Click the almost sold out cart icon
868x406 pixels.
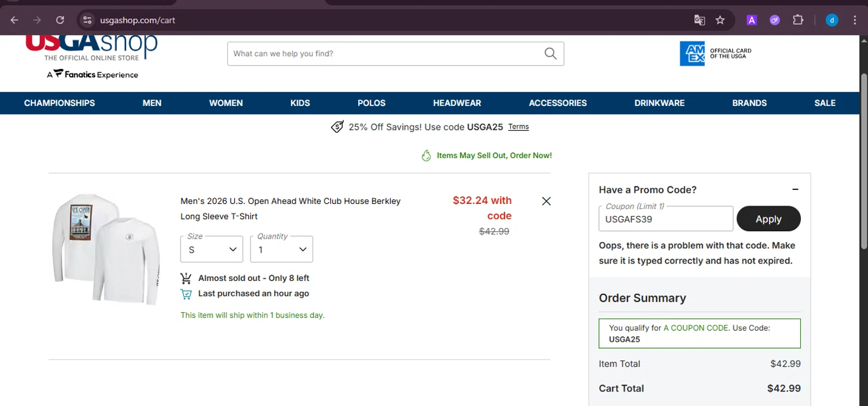186,278
